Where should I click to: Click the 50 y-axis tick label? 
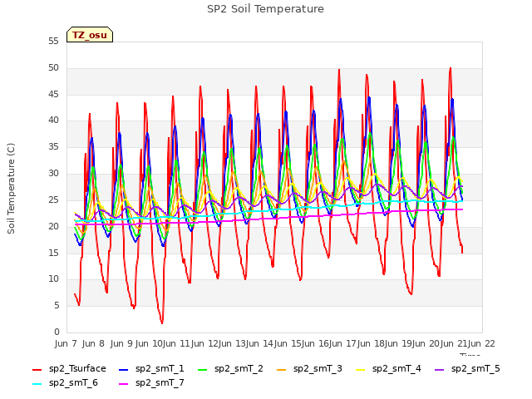click(x=53, y=68)
